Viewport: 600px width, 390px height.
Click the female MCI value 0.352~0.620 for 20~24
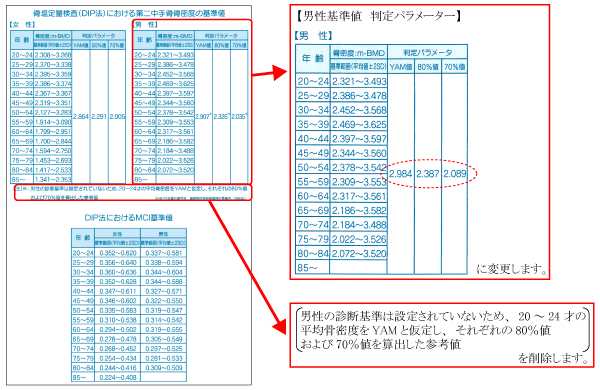tap(117, 253)
